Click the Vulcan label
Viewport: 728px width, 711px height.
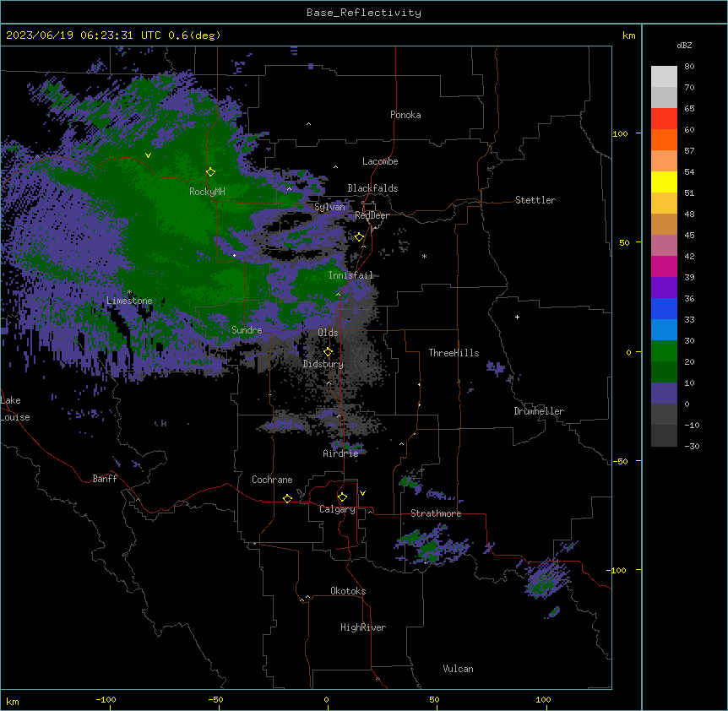click(458, 669)
